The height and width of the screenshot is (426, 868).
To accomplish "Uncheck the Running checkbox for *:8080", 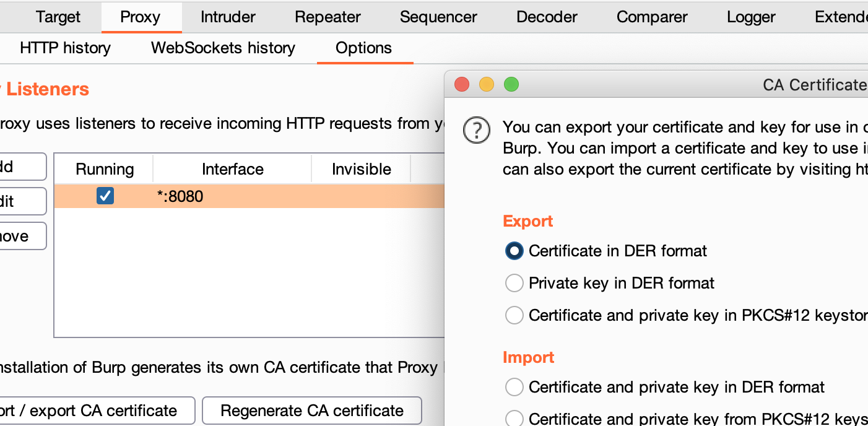I will [105, 196].
